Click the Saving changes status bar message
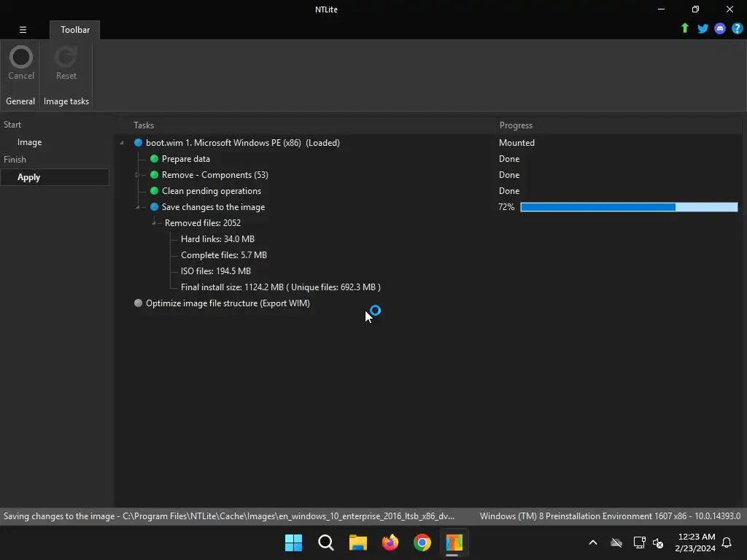The image size is (747, 560). (228, 516)
